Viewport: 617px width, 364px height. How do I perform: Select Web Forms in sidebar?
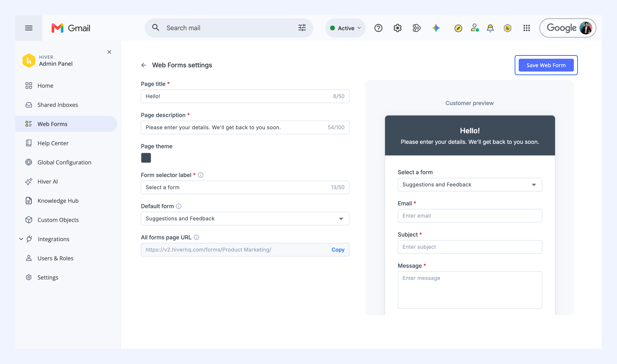(66, 124)
